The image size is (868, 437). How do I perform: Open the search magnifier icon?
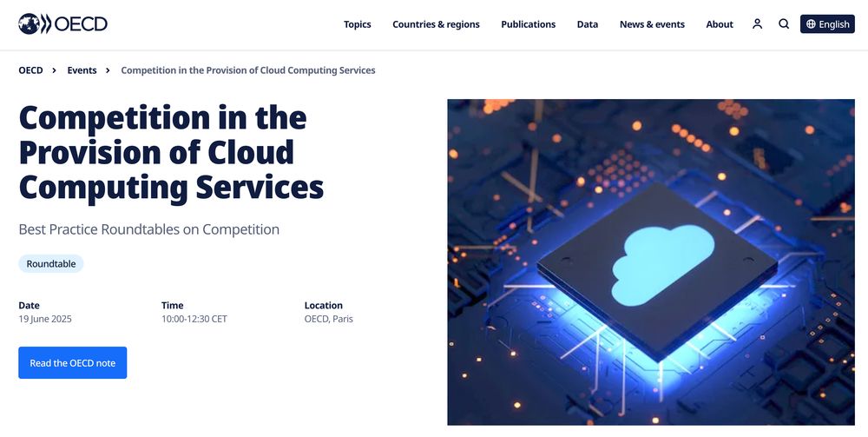784,23
